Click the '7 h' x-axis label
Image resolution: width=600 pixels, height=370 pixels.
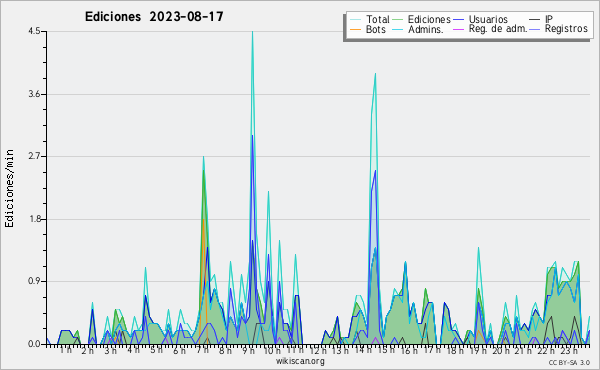click(202, 350)
